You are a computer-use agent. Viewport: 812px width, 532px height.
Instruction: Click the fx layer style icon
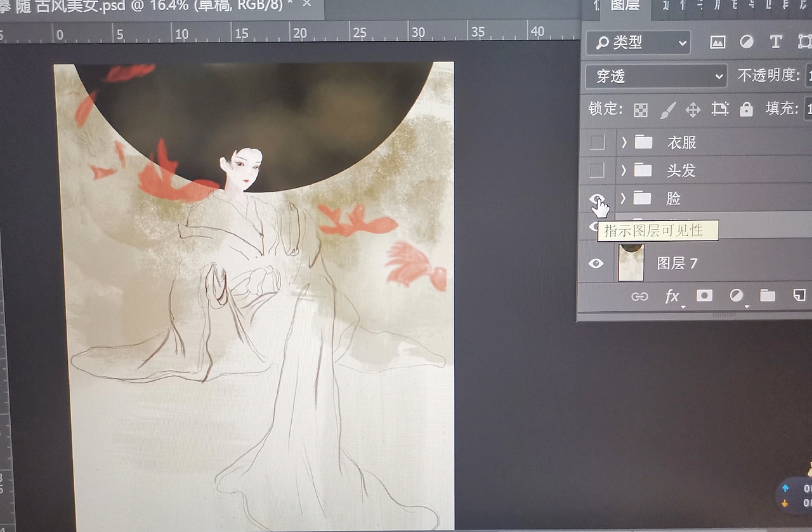[x=672, y=296]
